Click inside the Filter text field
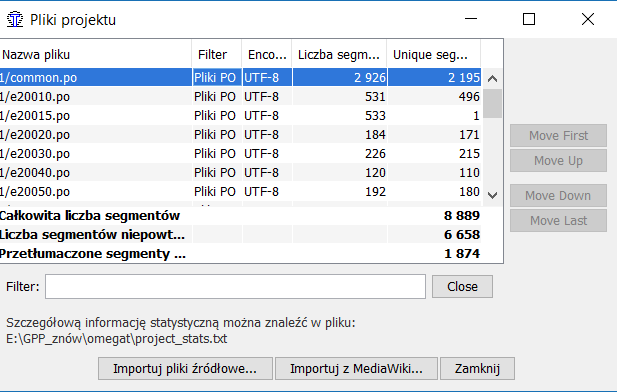The image size is (617, 392). (x=235, y=287)
